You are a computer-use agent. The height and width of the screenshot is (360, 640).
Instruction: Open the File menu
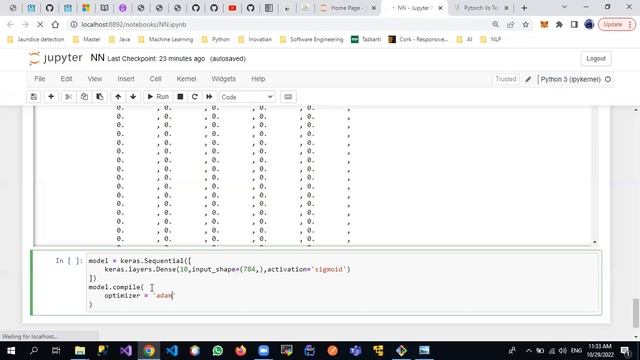click(x=40, y=79)
